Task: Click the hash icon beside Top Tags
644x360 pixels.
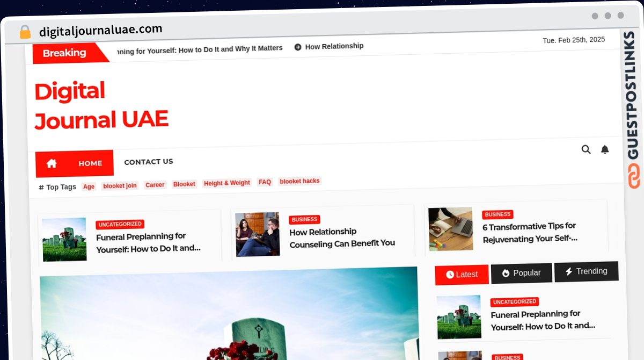Action: pyautogui.click(x=41, y=188)
